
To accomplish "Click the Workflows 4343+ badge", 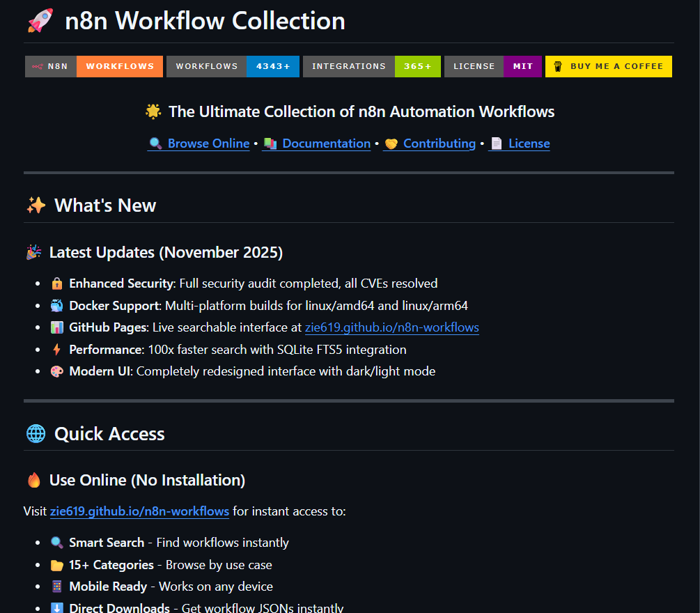I will pyautogui.click(x=233, y=66).
